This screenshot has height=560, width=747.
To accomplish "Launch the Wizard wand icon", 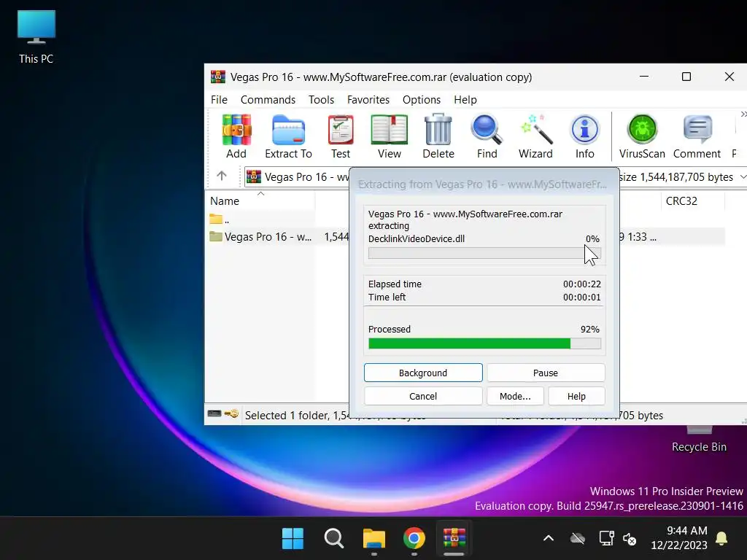I will 535,136.
